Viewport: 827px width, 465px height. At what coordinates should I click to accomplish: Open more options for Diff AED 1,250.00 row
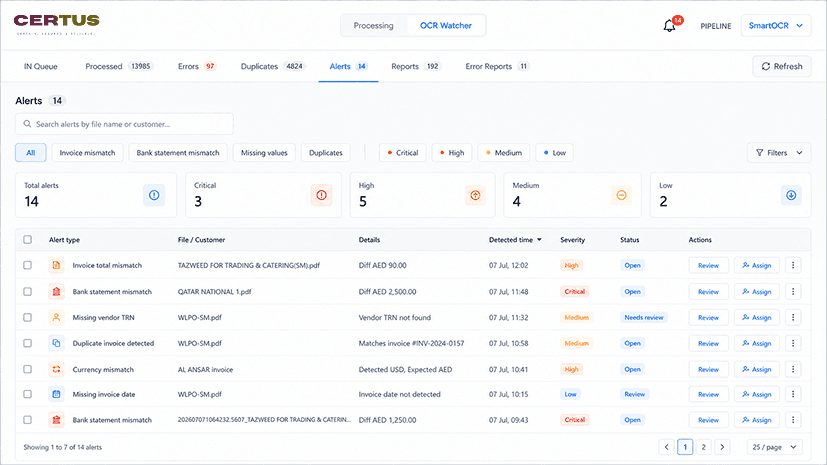[793, 420]
